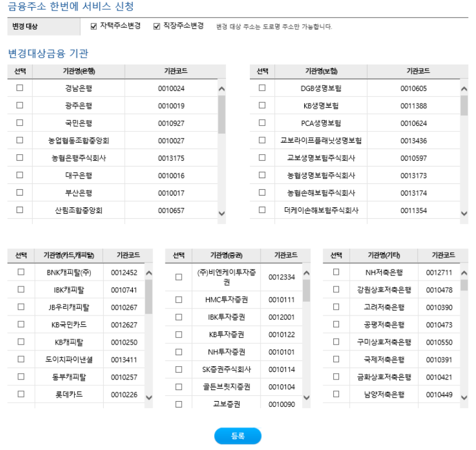Select the 농협손해보험주식회사 checkbox

[x=262, y=192]
